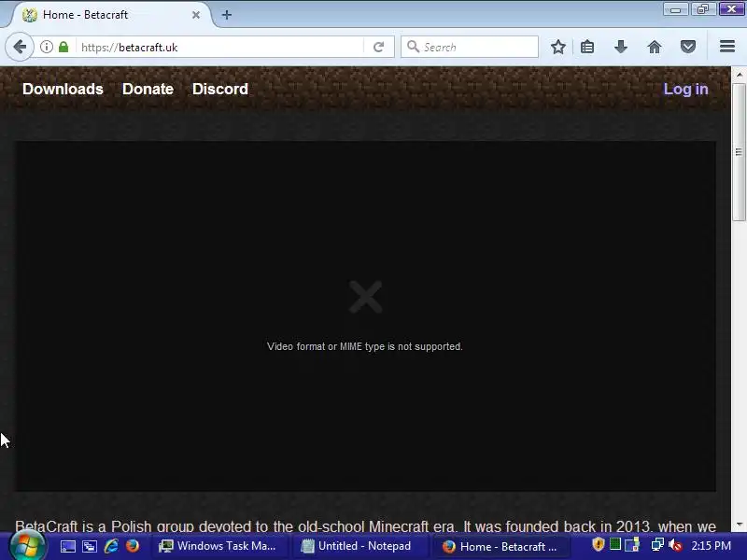The height and width of the screenshot is (560, 747).
Task: Switch to Untitled - Notepad taskbar button
Action: (359, 546)
